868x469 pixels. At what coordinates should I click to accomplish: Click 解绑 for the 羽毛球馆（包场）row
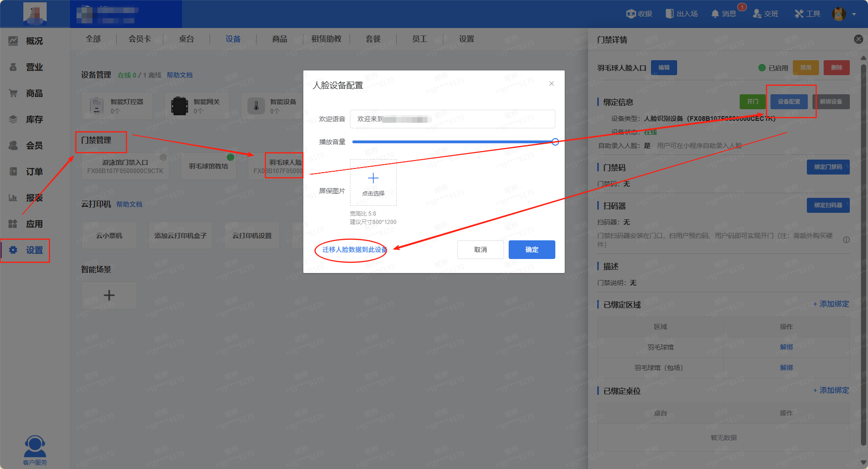point(787,368)
